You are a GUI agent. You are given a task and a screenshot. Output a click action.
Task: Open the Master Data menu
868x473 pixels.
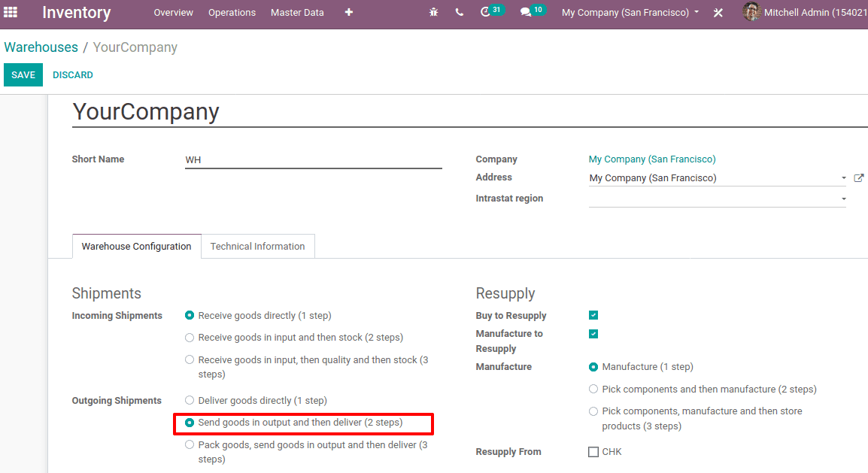pos(297,12)
